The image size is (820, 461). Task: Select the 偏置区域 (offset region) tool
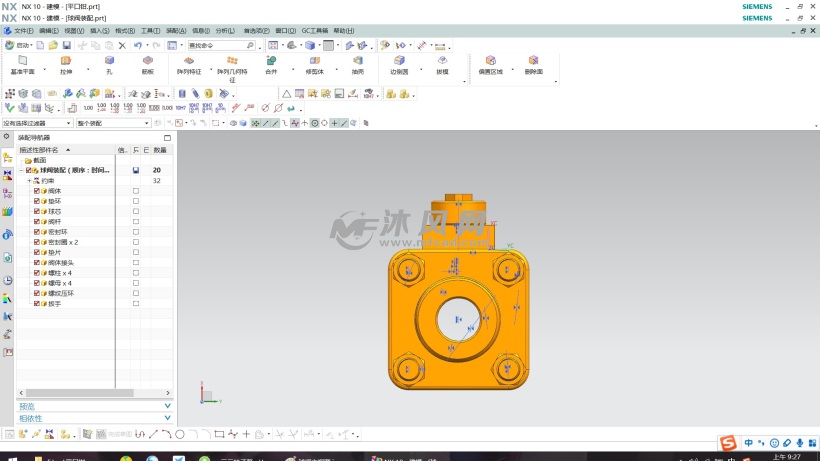point(490,65)
